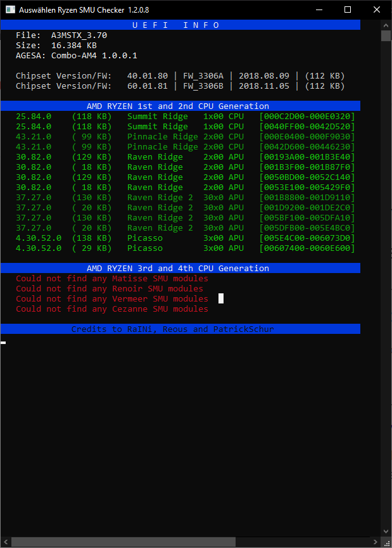Click address range [0040FF00-0042D520]
This screenshot has width=392, height=548.
pos(307,127)
